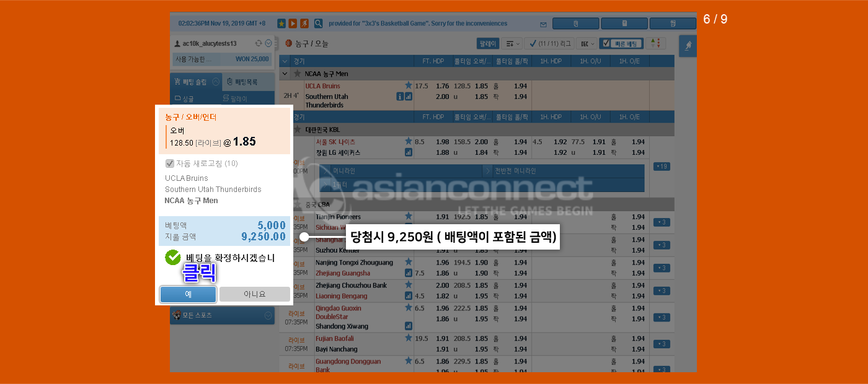Click the WON 25,000 available balance

point(252,59)
